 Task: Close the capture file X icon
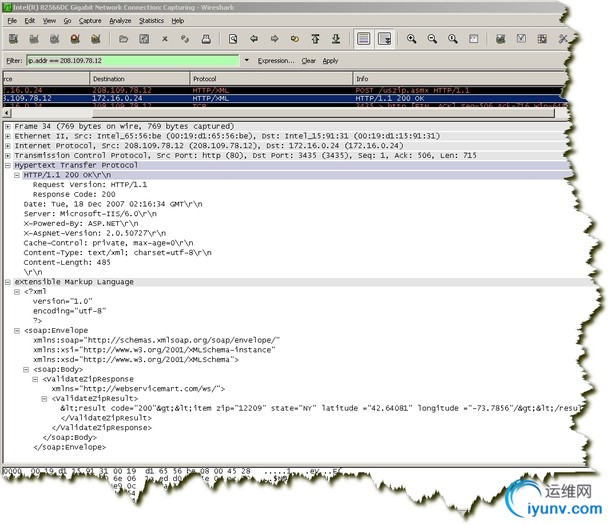pos(165,39)
